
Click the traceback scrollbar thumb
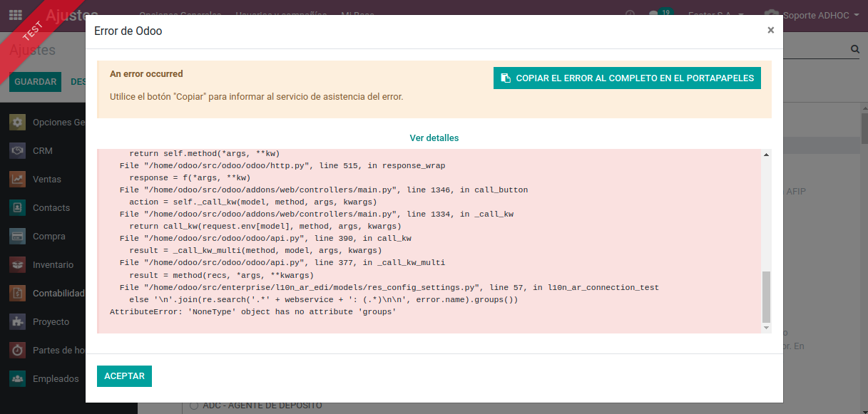[x=767, y=296]
